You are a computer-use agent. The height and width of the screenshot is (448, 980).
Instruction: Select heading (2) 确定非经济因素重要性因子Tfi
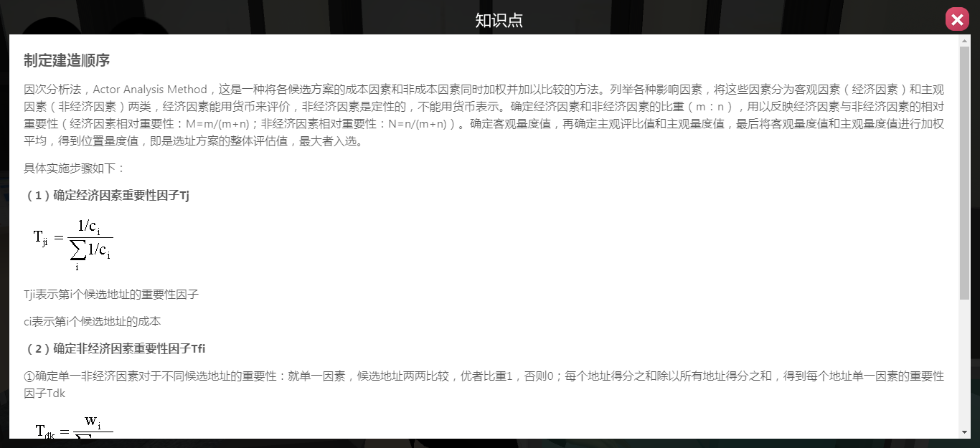coord(115,349)
